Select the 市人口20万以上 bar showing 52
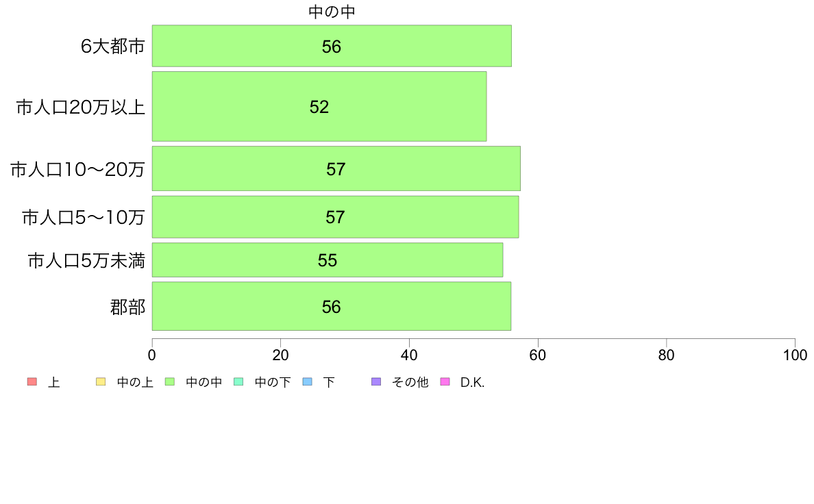The height and width of the screenshot is (504, 814). [319, 106]
